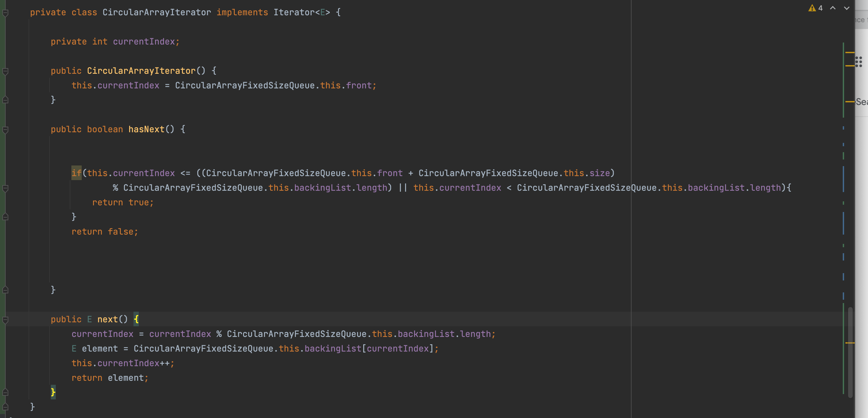Place cursor on 'return false;' statement
The image size is (868, 418).
click(105, 232)
